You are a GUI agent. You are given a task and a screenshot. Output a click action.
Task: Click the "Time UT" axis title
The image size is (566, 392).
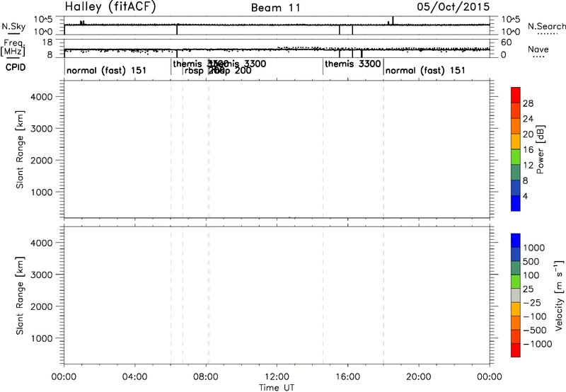click(x=277, y=388)
